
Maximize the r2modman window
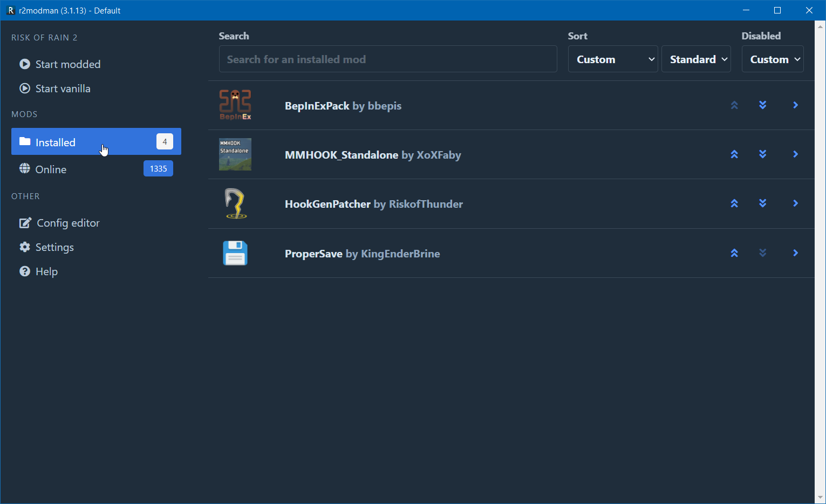777,10
